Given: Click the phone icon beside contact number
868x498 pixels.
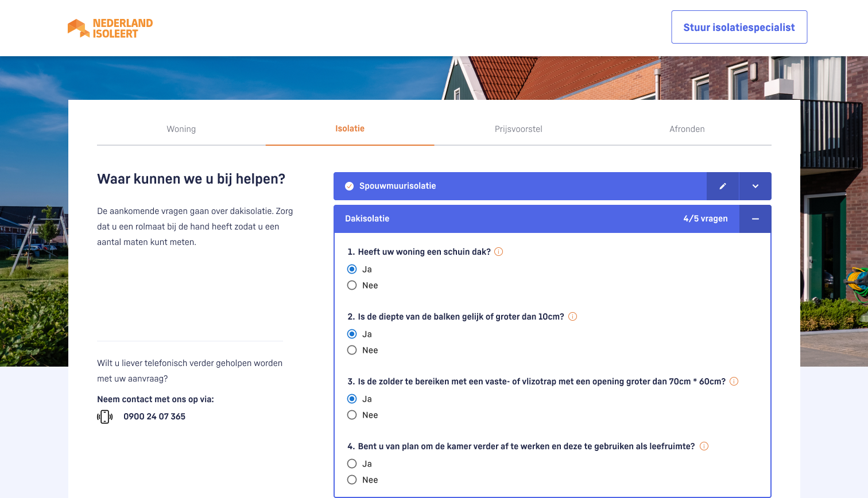Looking at the screenshot, I should pyautogui.click(x=104, y=417).
